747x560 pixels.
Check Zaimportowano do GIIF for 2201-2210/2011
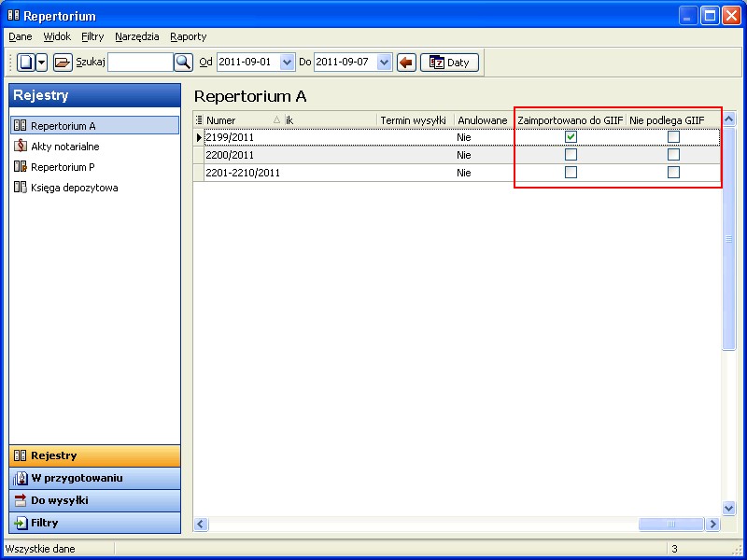point(571,173)
